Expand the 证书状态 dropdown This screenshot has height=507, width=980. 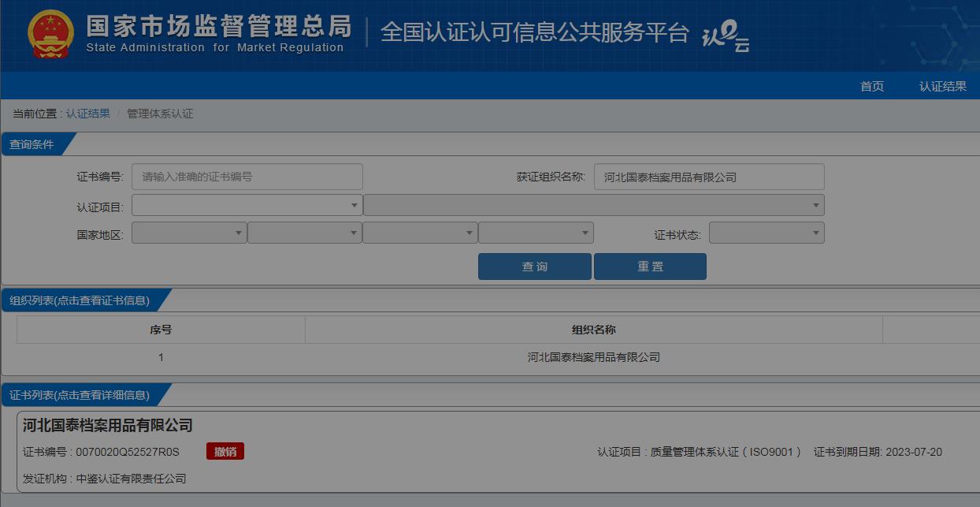click(x=767, y=233)
